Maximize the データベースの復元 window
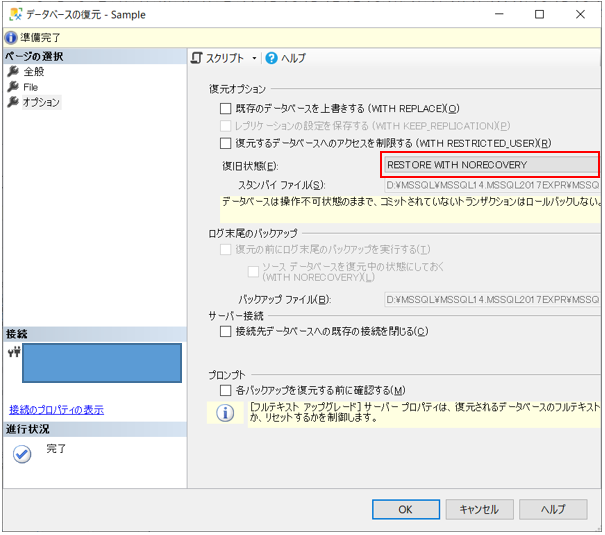605x535 pixels. (541, 15)
